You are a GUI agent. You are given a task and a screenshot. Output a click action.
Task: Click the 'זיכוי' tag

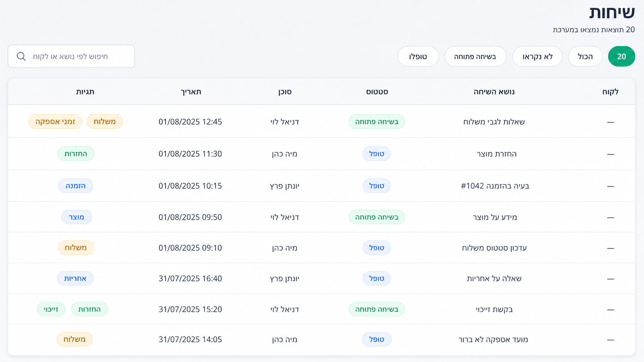pyautogui.click(x=51, y=309)
